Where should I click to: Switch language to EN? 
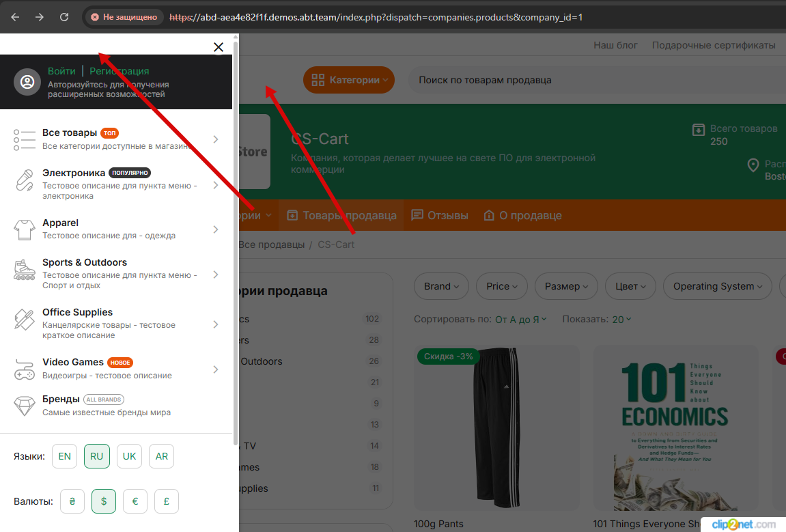[64, 456]
